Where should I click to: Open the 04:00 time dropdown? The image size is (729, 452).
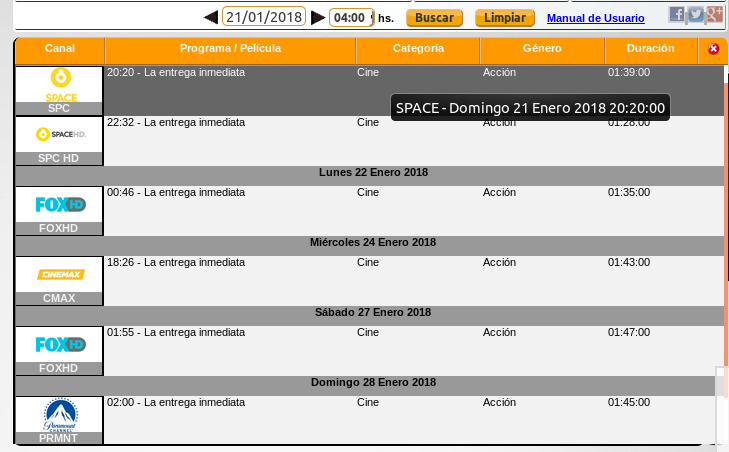pos(351,17)
